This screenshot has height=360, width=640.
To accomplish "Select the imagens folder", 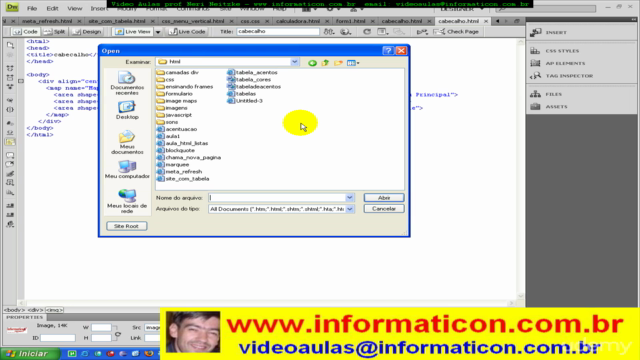I will [172, 108].
